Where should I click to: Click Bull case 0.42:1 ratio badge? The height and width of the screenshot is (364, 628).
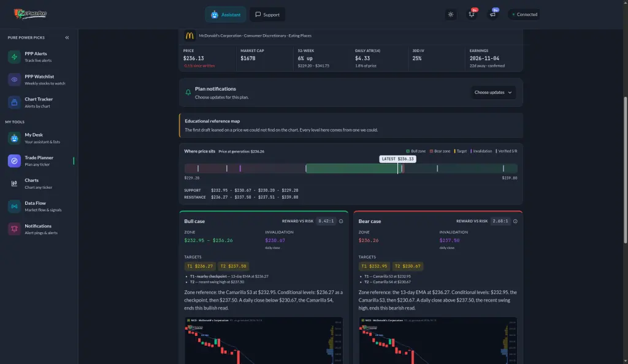(x=326, y=221)
